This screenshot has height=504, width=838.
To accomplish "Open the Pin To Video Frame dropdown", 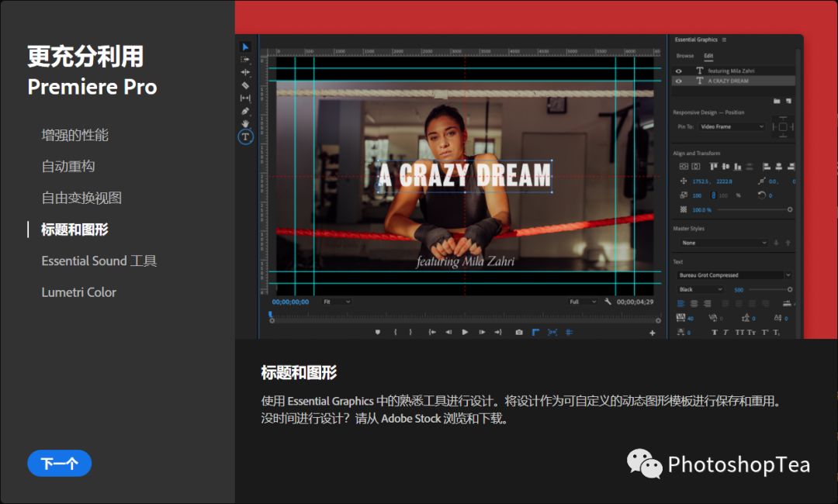I will tap(732, 126).
